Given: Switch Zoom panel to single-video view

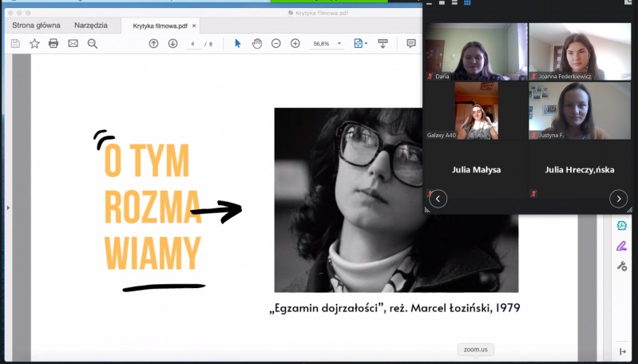Looking at the screenshot, I should pyautogui.click(x=442, y=2).
